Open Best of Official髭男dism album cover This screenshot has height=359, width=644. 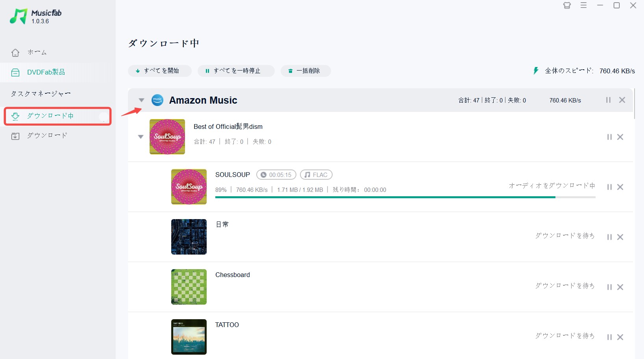coord(167,137)
